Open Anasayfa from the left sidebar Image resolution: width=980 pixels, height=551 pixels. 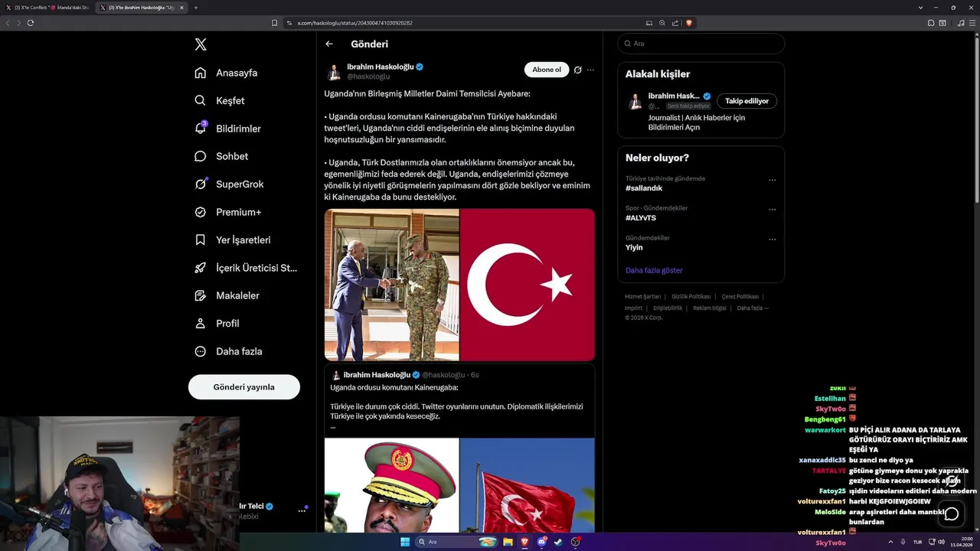pyautogui.click(x=226, y=73)
